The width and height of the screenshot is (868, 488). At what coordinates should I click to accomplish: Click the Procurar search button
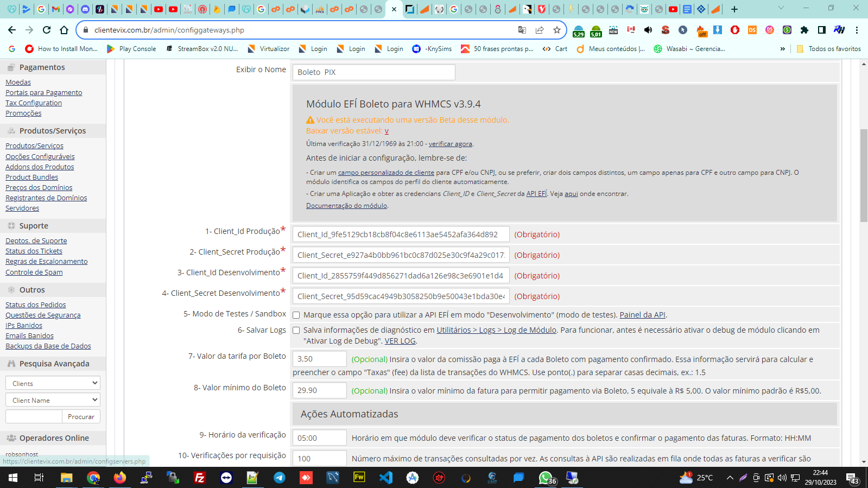81,417
